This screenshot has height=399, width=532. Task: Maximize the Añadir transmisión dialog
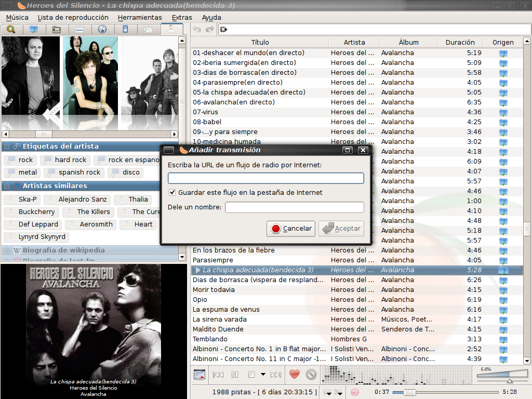coord(348,150)
